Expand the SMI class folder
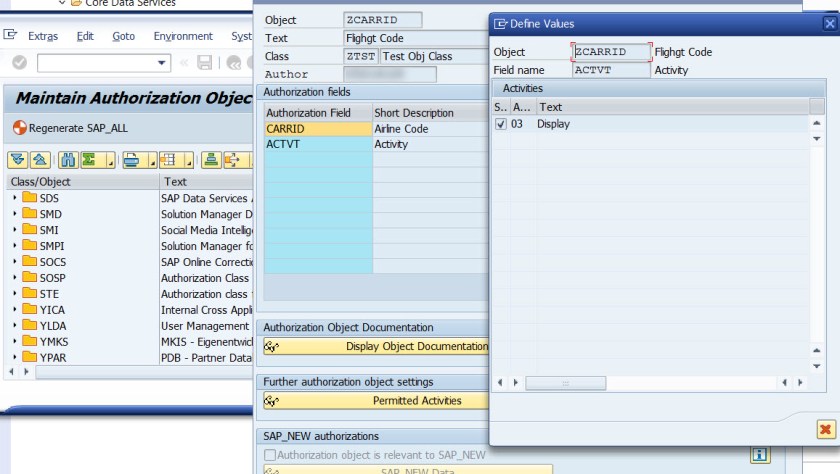 click(x=14, y=230)
